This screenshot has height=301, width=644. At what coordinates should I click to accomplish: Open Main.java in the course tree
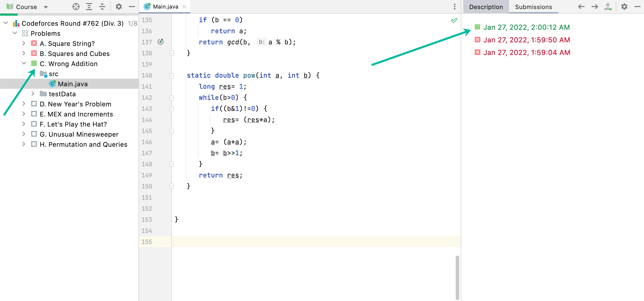(73, 84)
